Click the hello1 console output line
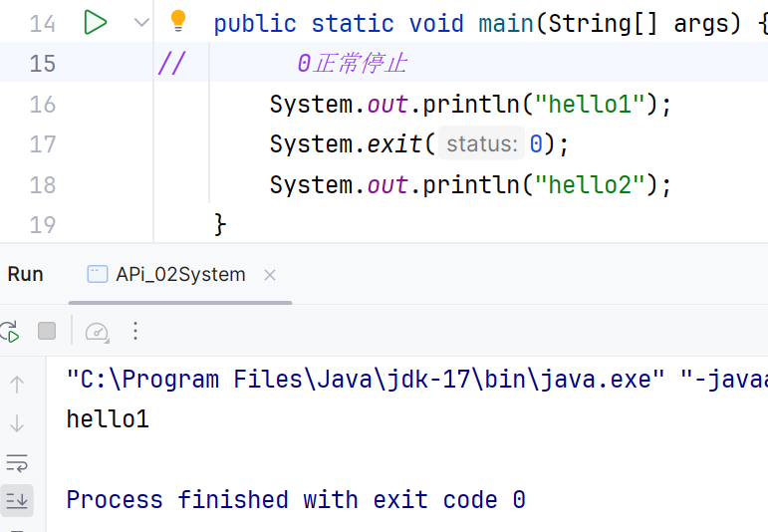Viewport: 768px width, 532px height. click(x=108, y=419)
